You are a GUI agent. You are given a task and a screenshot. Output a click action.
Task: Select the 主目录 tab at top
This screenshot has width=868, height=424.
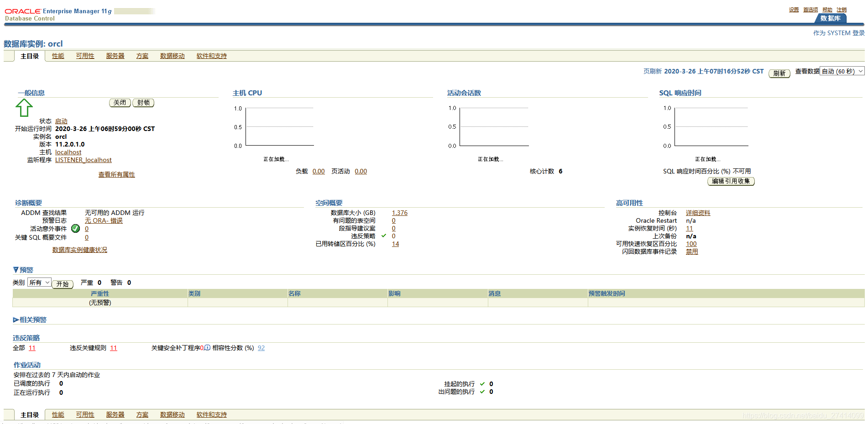(30, 56)
